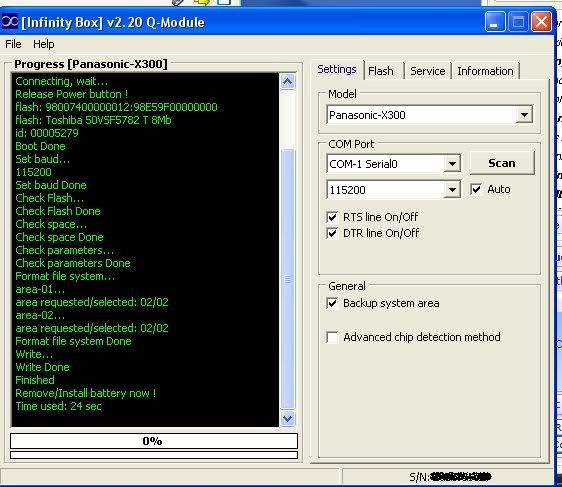Screen dimensions: 562x487
Task: Close the Infinity Box window
Action: (541, 22)
